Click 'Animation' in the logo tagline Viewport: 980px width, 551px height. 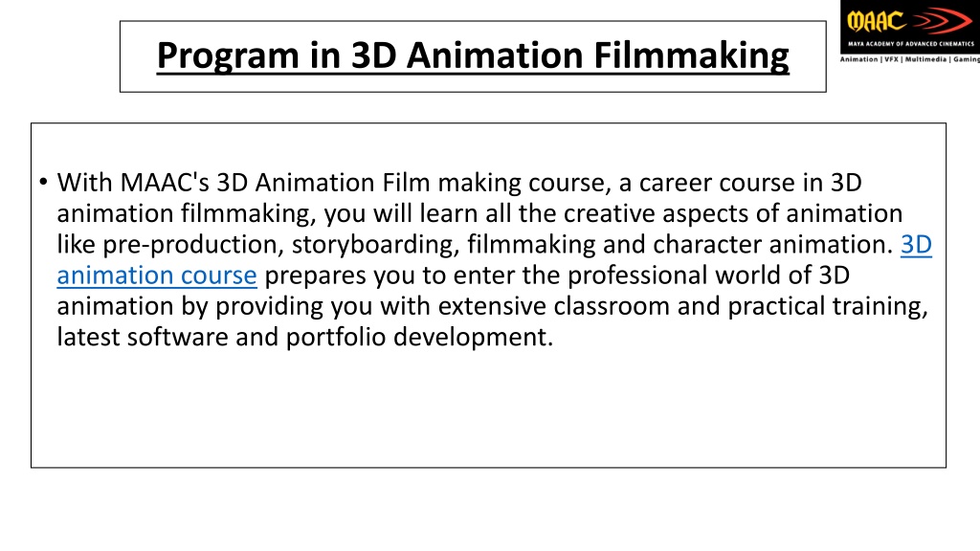point(858,59)
